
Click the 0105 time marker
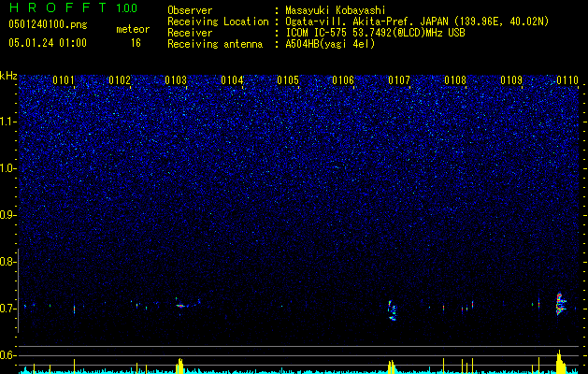[x=288, y=80]
